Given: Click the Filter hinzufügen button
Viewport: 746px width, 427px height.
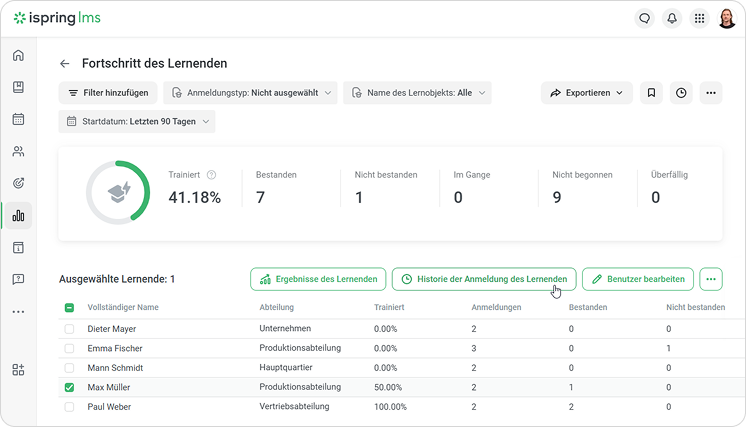Looking at the screenshot, I should coord(108,93).
